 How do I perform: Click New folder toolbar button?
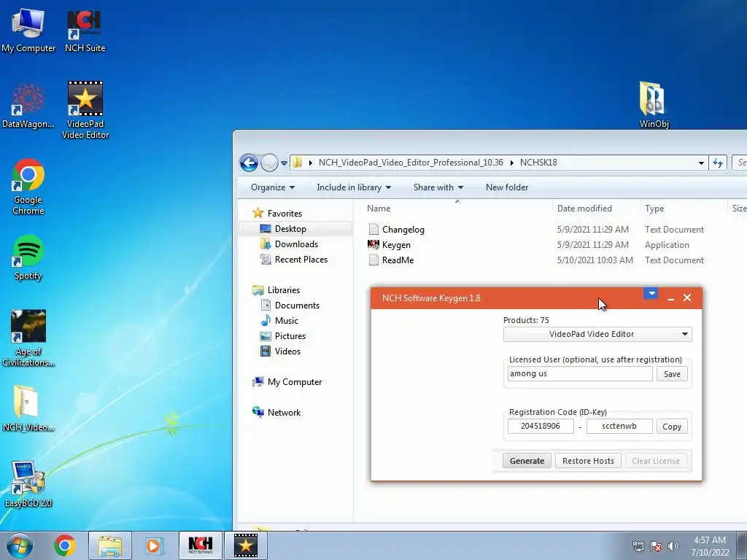(507, 187)
